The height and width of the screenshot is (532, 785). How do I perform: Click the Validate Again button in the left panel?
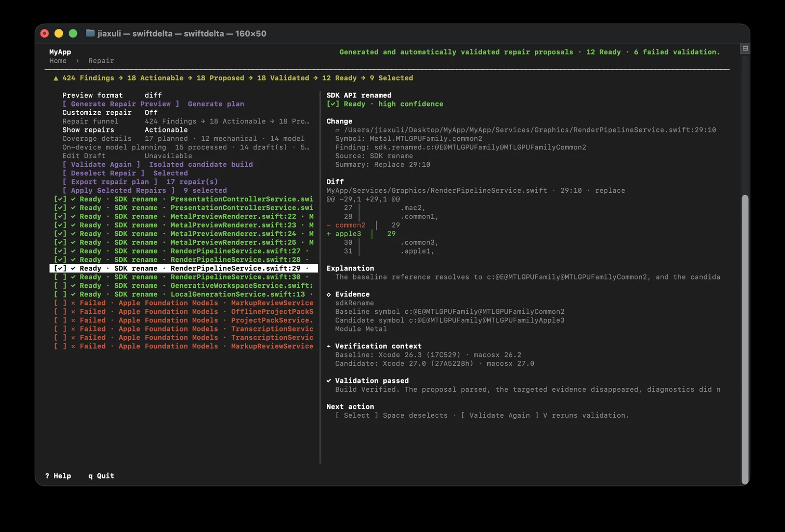click(x=101, y=165)
